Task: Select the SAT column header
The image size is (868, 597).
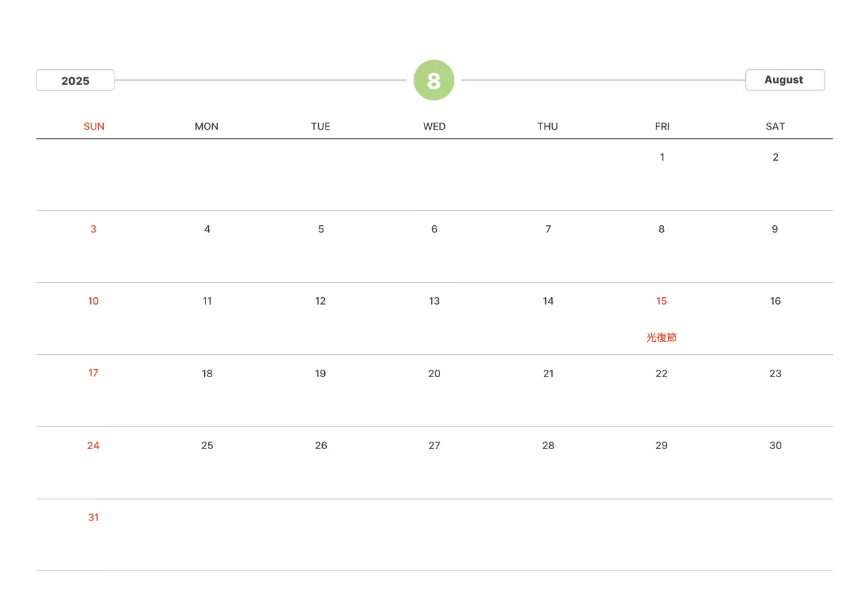Action: point(775,126)
